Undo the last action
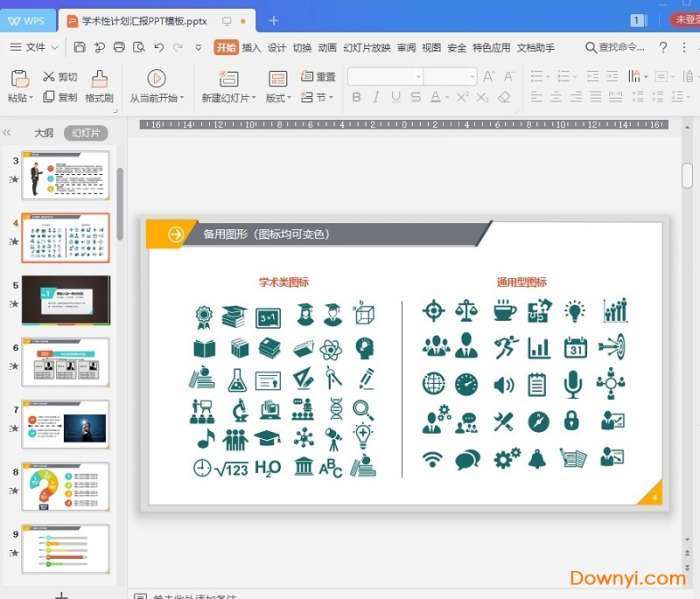The width and height of the screenshot is (700, 599). click(158, 47)
